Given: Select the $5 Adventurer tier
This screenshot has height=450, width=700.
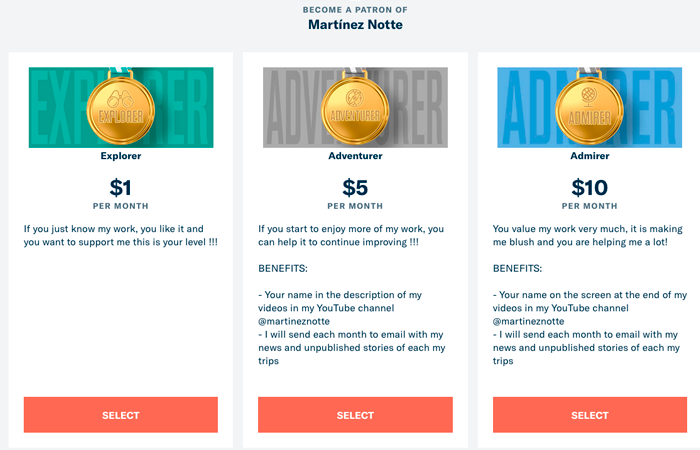Looking at the screenshot, I should [x=355, y=415].
